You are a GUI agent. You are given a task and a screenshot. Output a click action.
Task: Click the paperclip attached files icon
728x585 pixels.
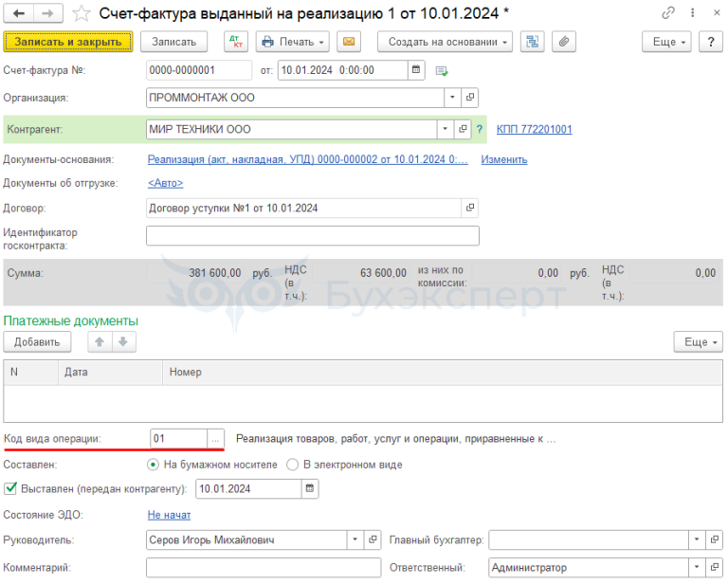[564, 42]
